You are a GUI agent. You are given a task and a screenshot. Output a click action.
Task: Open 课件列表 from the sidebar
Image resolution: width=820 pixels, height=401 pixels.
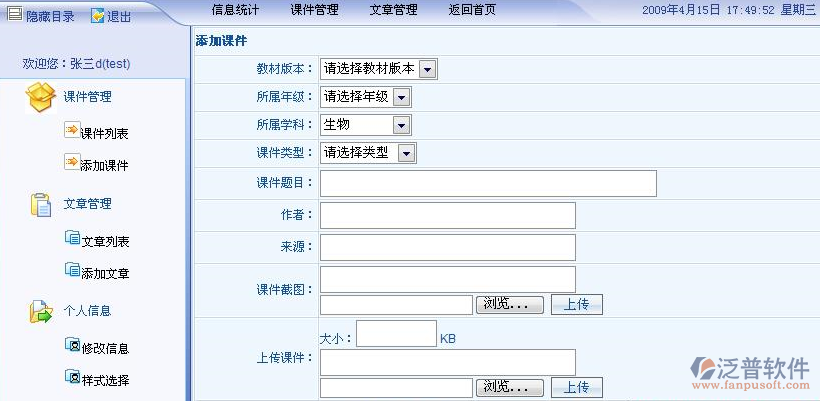pos(104,133)
